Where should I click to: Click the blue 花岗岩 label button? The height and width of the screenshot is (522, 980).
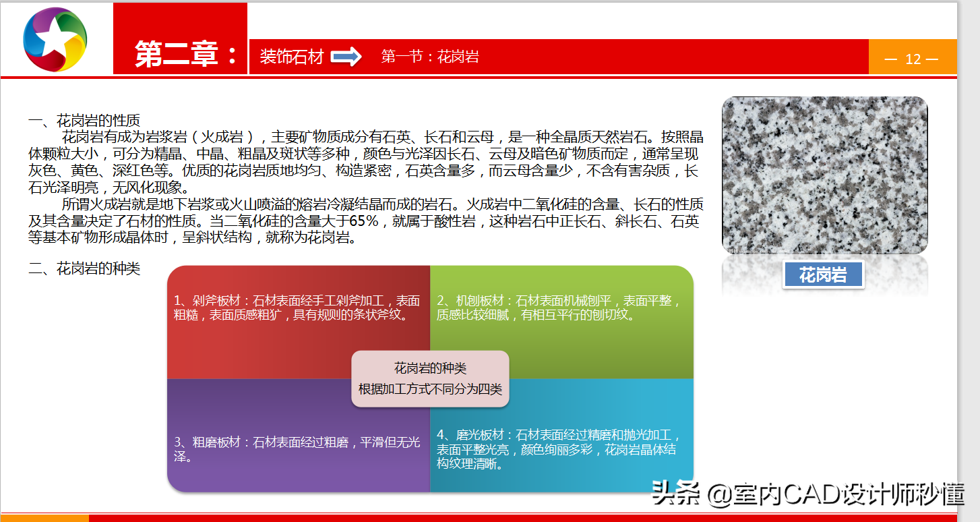pyautogui.click(x=823, y=274)
